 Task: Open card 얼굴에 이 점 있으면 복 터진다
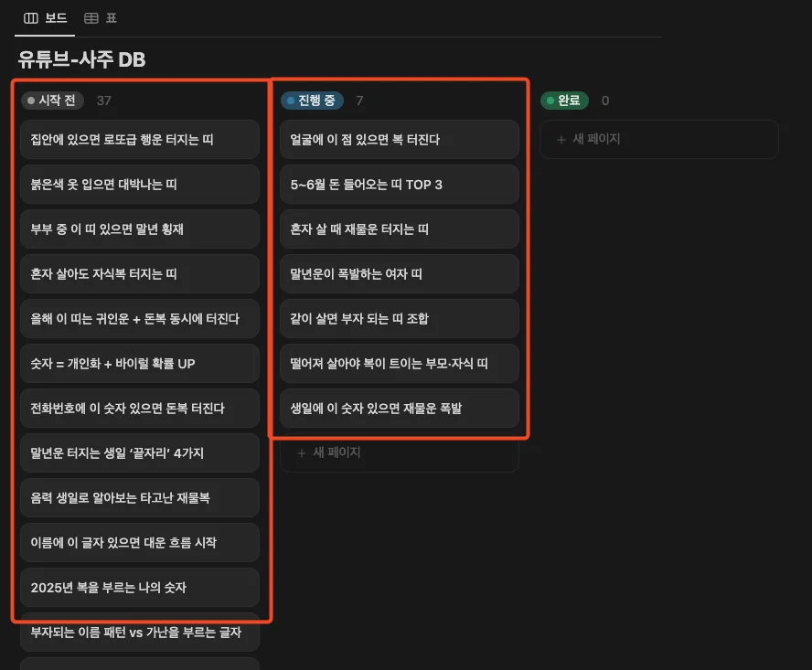[x=400, y=139]
